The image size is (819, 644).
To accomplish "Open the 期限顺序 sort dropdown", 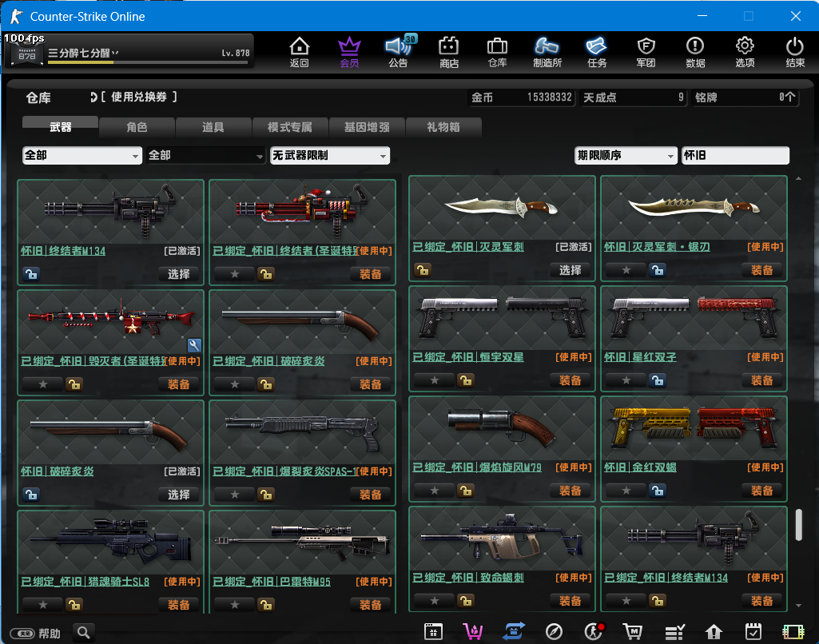I will (626, 156).
